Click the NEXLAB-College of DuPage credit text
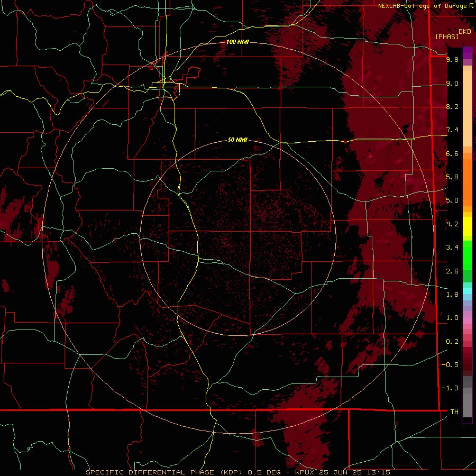Viewport: 476px width, 476px height. click(423, 6)
